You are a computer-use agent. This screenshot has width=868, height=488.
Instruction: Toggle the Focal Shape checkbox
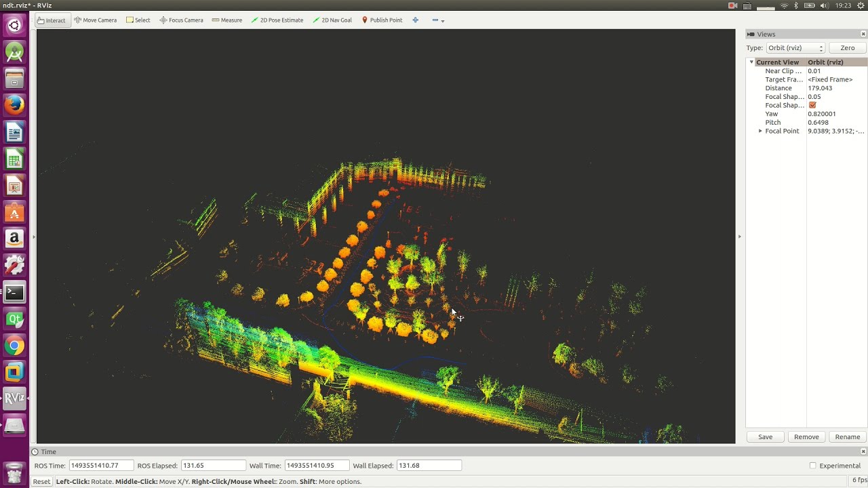pos(812,105)
